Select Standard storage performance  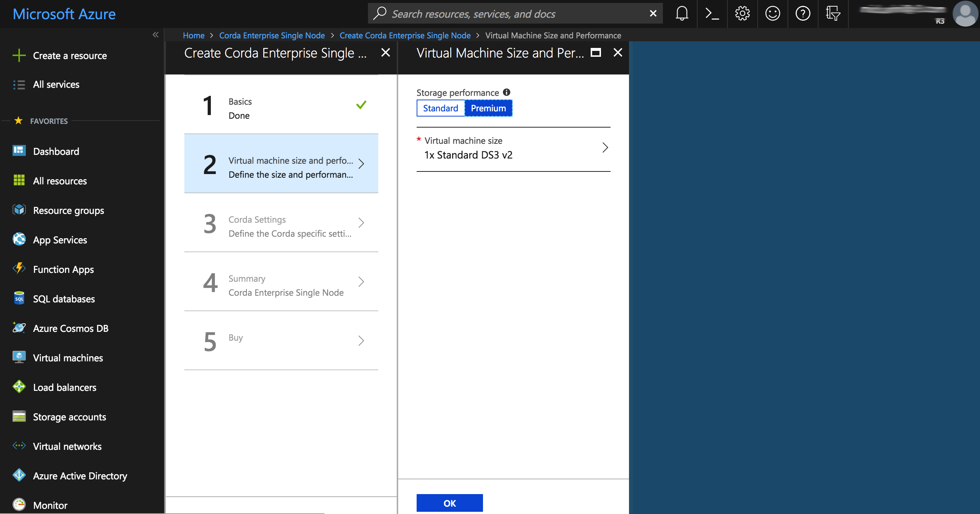pyautogui.click(x=441, y=108)
